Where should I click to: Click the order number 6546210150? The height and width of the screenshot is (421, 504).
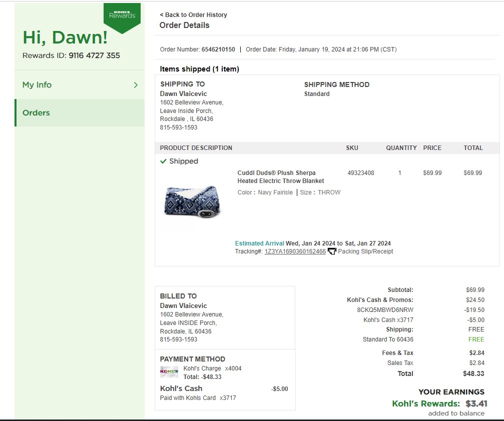(x=218, y=49)
